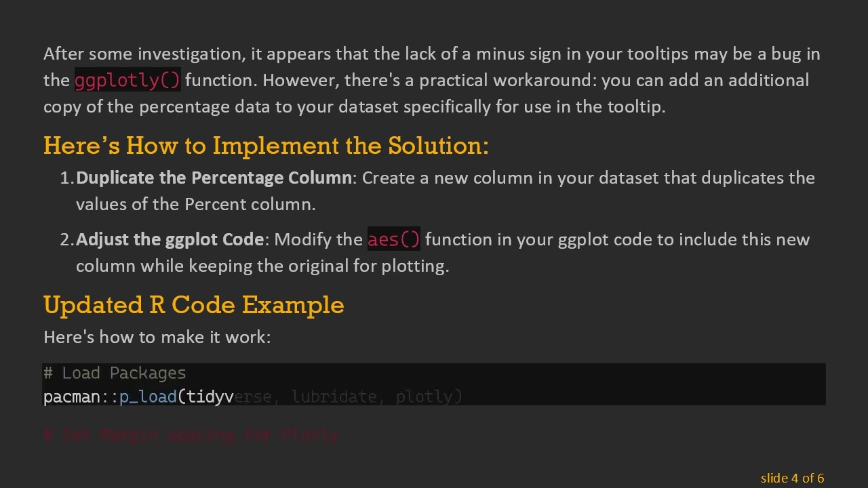Click the "slide 4 of 6" indicator
This screenshot has height=488, width=868.
pos(791,479)
